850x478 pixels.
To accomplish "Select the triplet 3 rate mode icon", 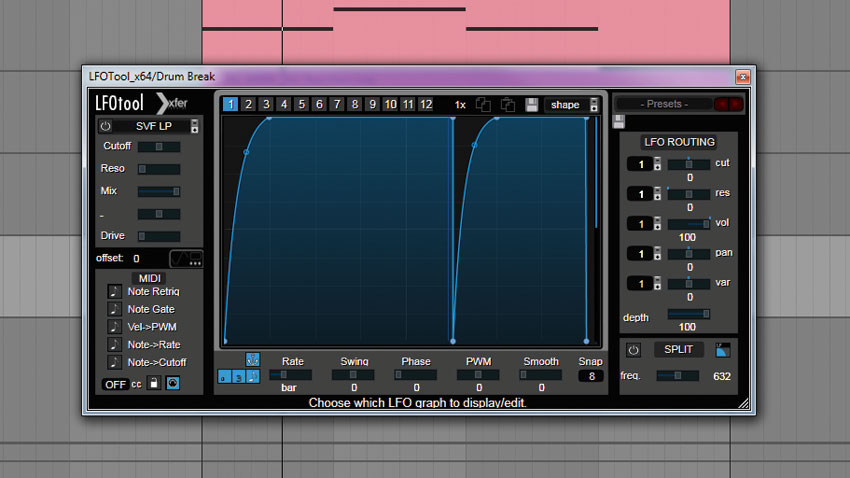I will (239, 377).
